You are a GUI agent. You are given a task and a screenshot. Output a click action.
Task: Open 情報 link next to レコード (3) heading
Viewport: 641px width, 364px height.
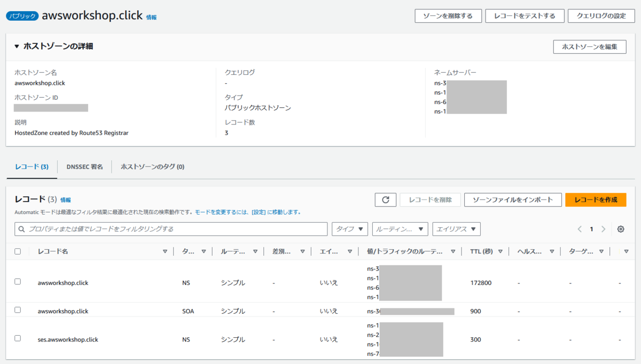(66, 200)
